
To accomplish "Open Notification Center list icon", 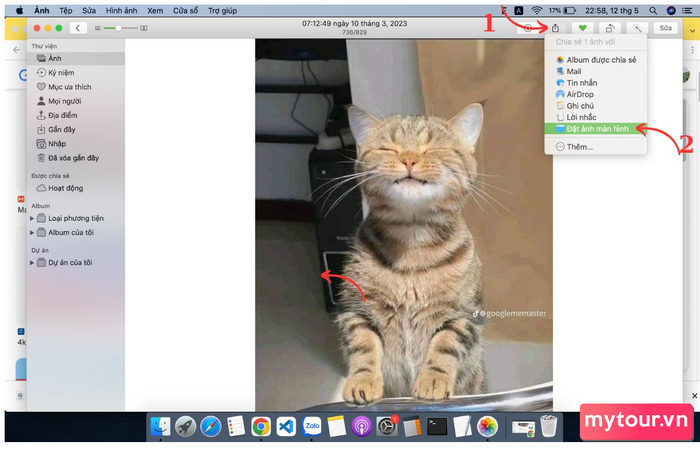I will point(688,11).
